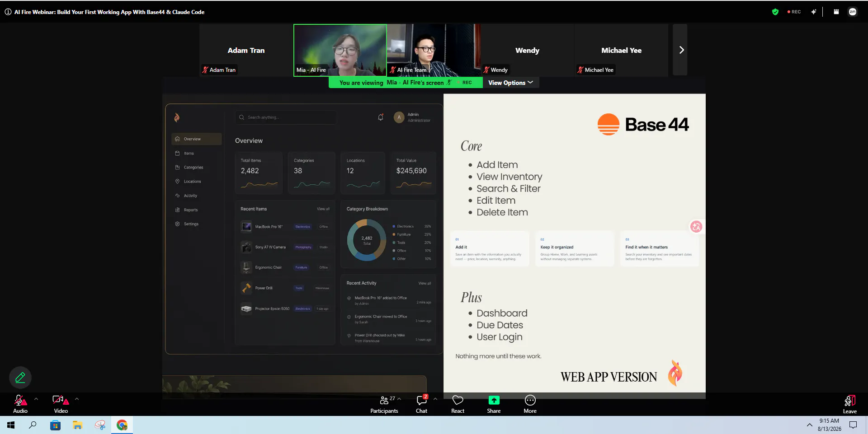Click the green encryption shield icon
This screenshot has width=868, height=434.
(775, 12)
